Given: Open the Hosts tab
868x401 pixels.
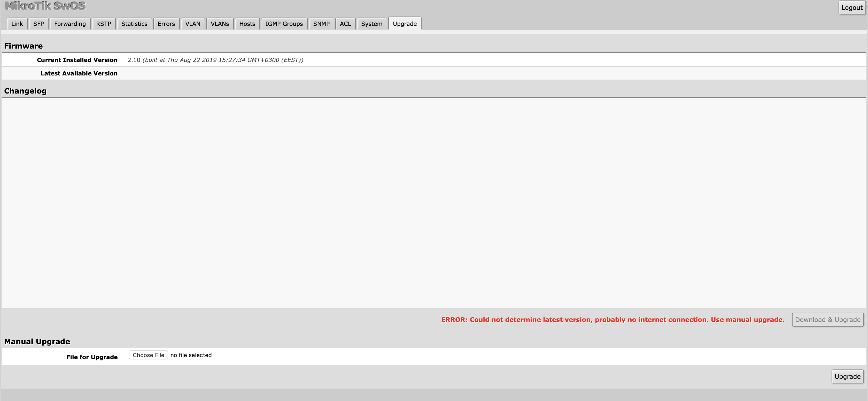Looking at the screenshot, I should point(247,24).
